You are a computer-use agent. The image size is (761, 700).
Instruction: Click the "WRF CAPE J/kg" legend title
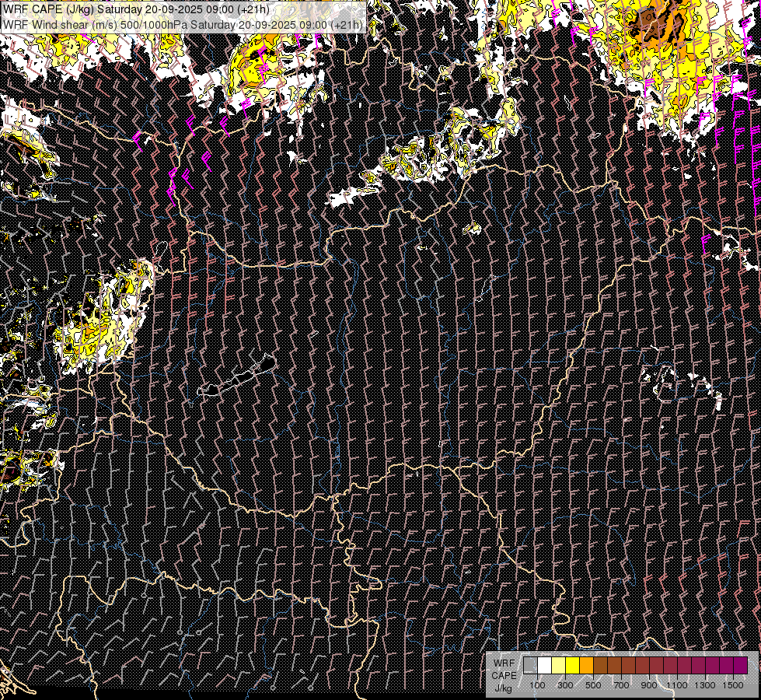502,675
